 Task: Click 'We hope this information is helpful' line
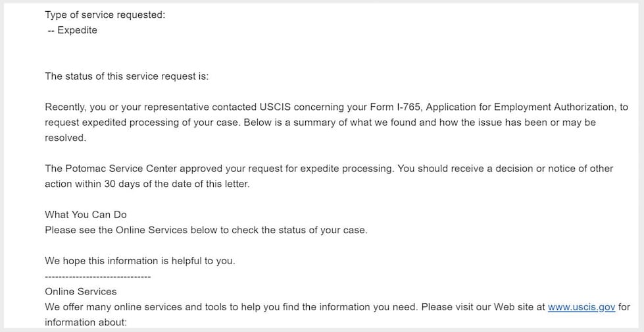[x=140, y=262]
